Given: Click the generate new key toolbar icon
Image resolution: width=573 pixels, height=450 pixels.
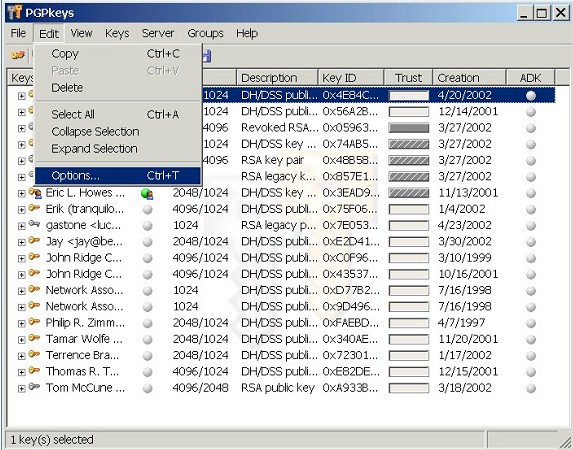Looking at the screenshot, I should (18, 55).
